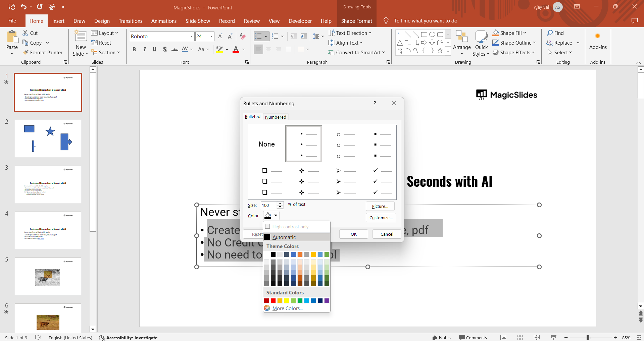Viewport: 644px width, 341px height.
Task: Open the Transitions ribbon tab
Action: point(130,21)
